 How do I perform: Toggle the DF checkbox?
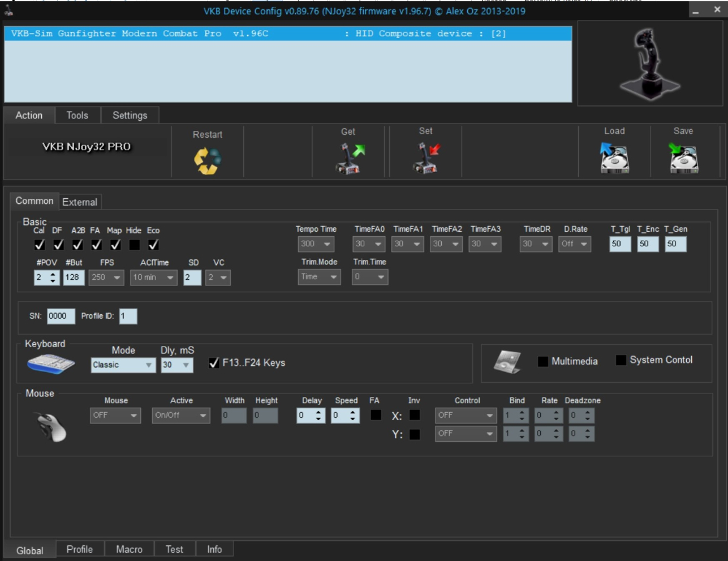[x=59, y=244]
